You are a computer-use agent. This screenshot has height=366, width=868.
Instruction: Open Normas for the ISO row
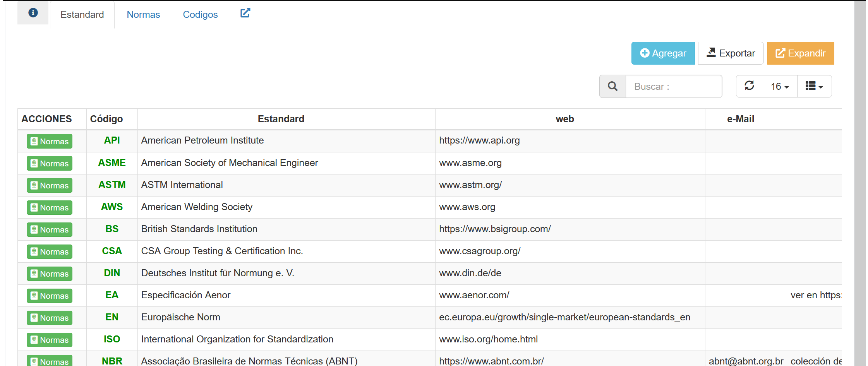coord(50,340)
